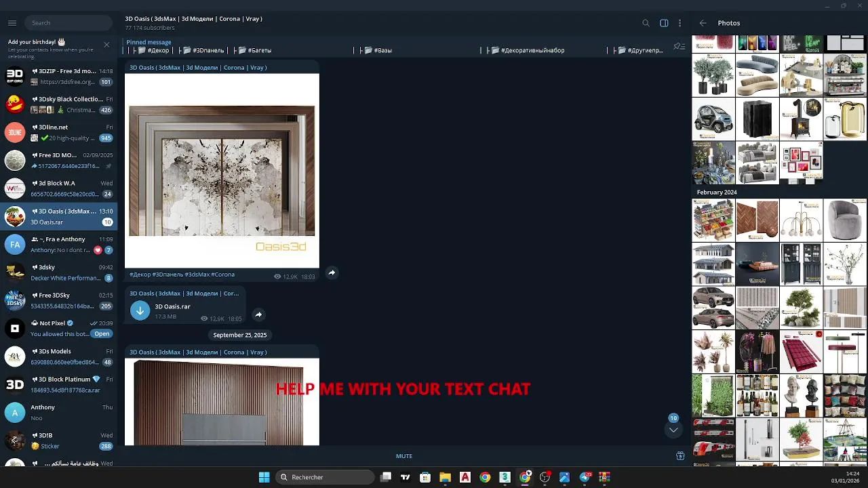868x488 pixels.
Task: Open the wood stove photo thumbnail
Action: (801, 119)
